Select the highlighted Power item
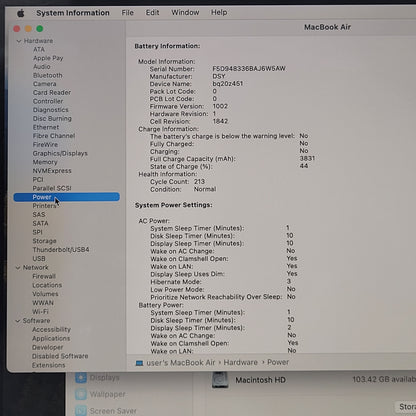The width and height of the screenshot is (416, 416). point(66,197)
